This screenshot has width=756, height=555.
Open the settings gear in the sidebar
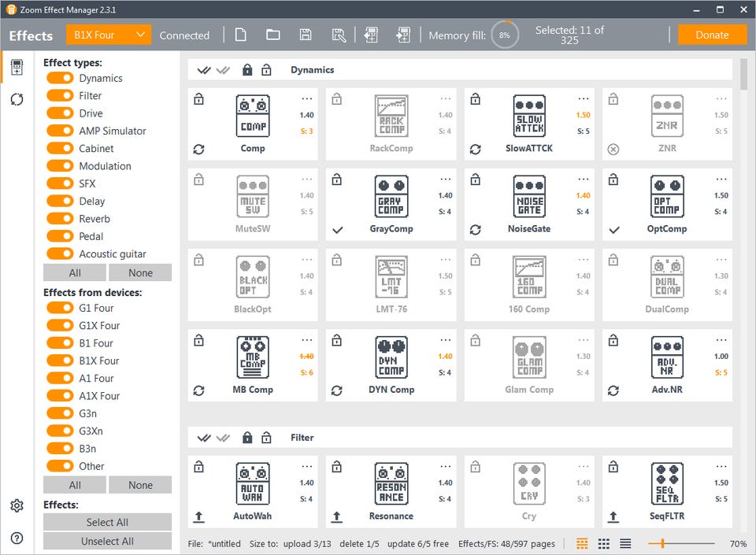point(17,505)
